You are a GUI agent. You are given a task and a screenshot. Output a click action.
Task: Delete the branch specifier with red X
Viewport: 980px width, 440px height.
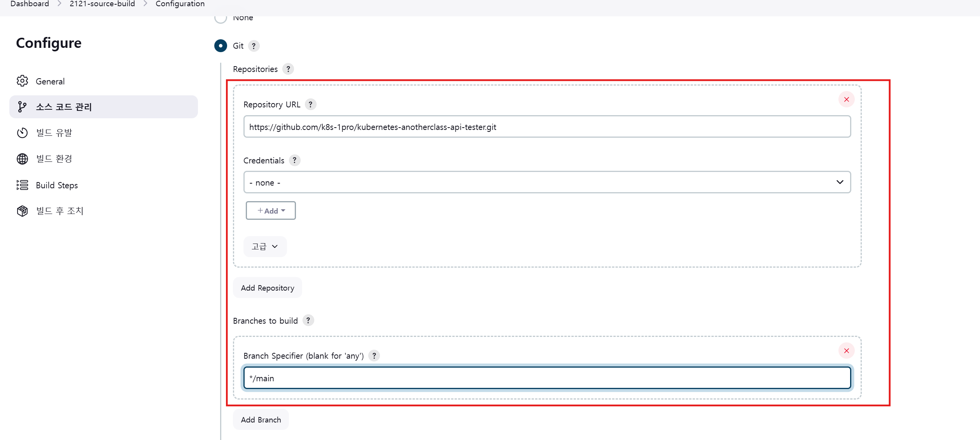(x=846, y=351)
